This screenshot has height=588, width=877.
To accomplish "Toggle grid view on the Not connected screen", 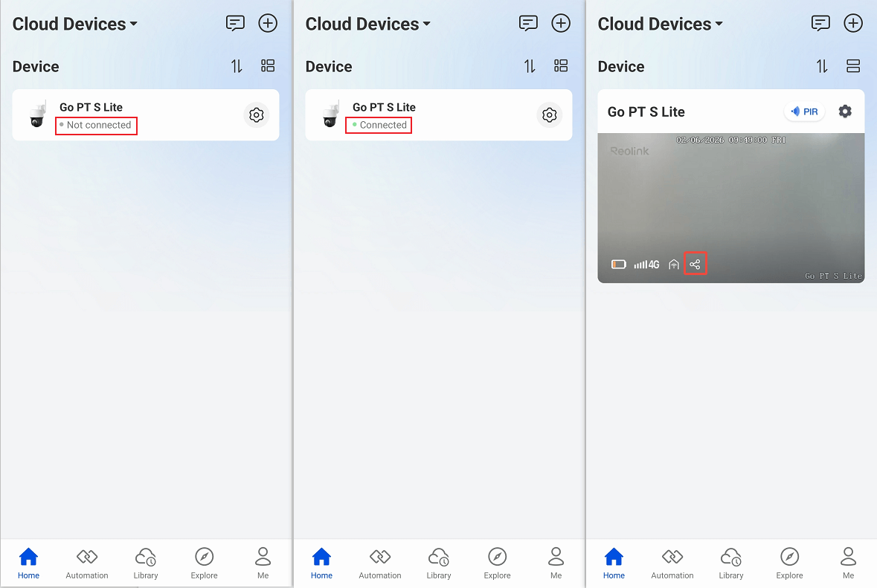I will click(268, 66).
